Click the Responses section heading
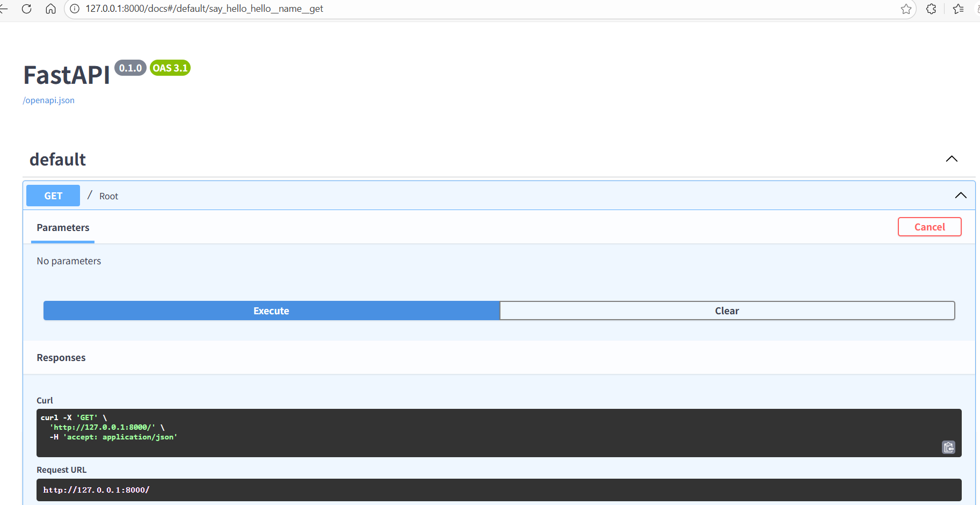 coord(61,358)
